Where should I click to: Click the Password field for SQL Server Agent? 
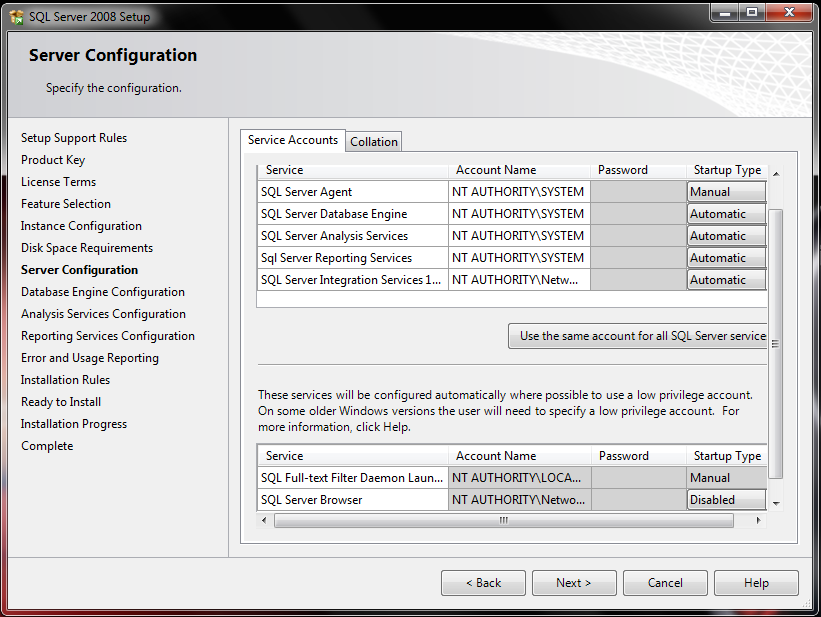coord(638,192)
